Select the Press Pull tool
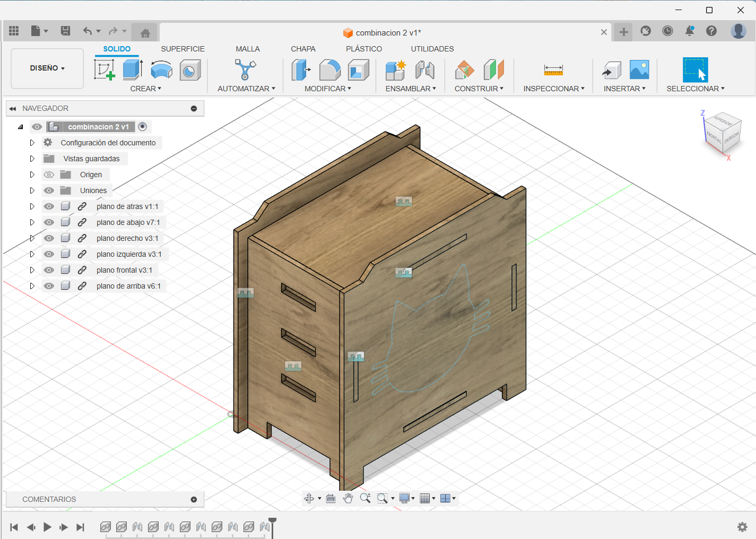 tap(301, 69)
